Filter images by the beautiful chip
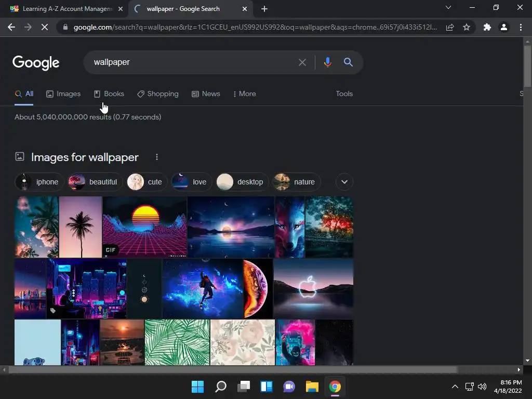 95,182
